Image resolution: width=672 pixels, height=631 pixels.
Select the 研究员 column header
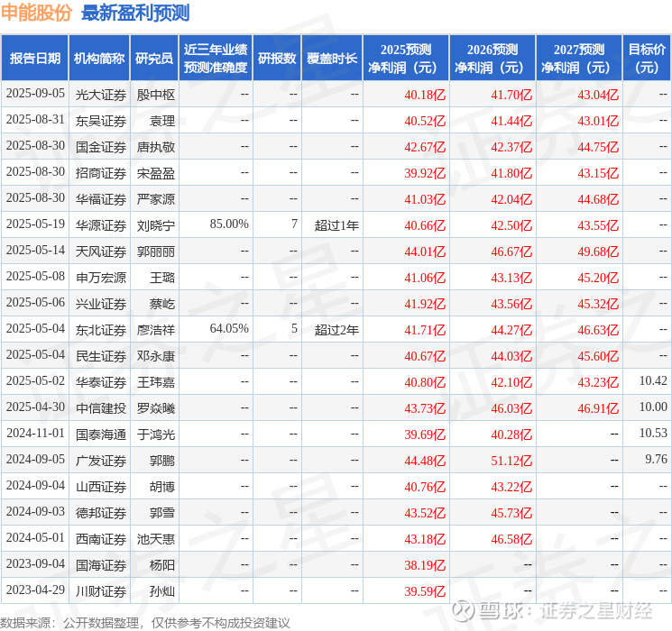(154, 58)
